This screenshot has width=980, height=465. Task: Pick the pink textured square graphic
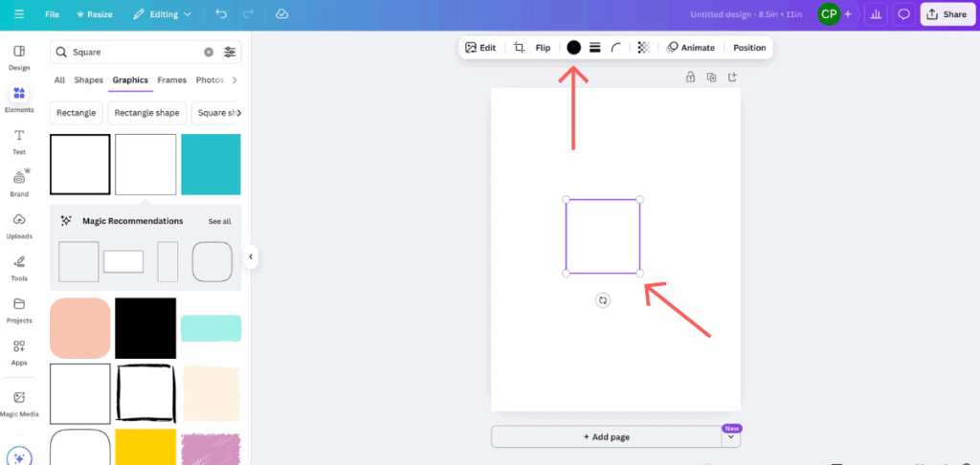pyautogui.click(x=212, y=449)
